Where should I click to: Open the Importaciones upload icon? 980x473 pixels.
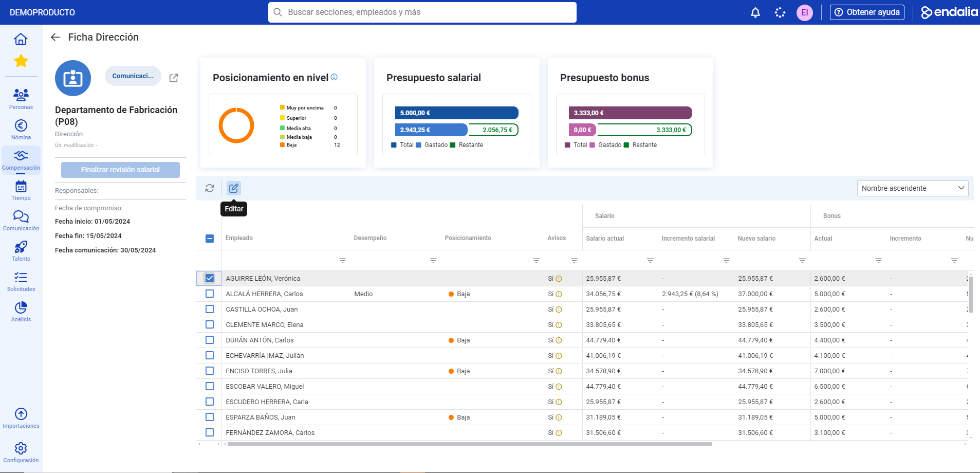tap(21, 414)
